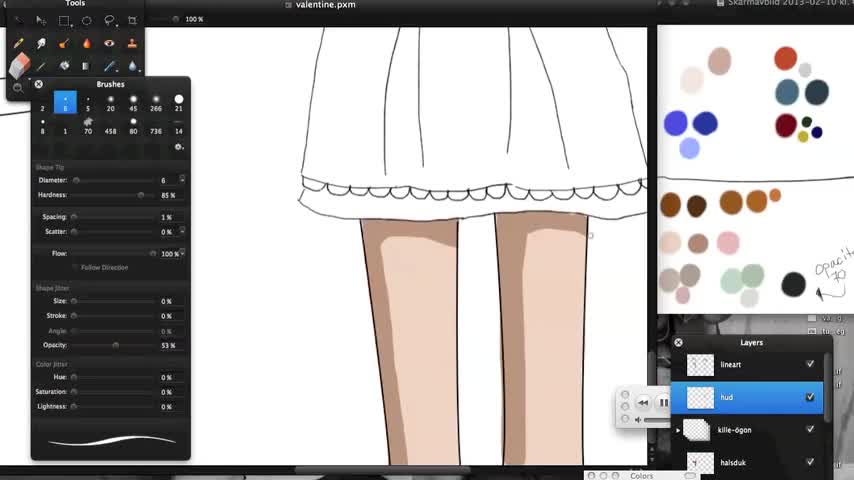Viewport: 854px width, 480px height.
Task: Click the Diameter slider handle
Action: [76, 180]
